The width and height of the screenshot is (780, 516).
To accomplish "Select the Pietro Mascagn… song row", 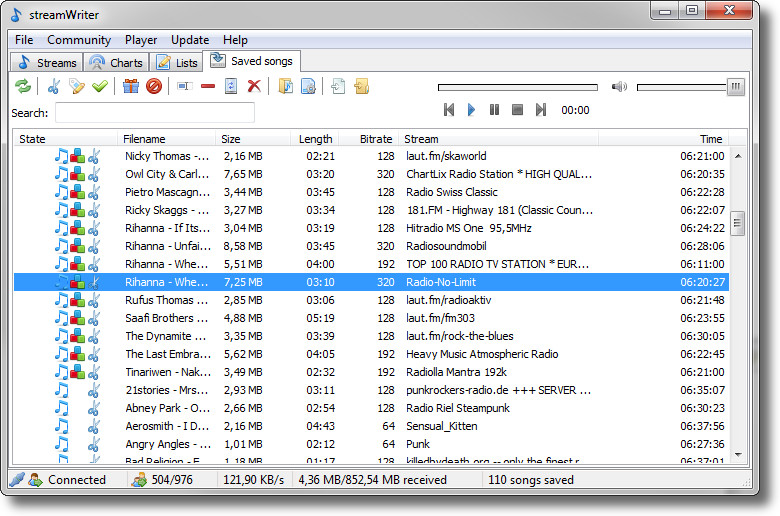I will 371,192.
